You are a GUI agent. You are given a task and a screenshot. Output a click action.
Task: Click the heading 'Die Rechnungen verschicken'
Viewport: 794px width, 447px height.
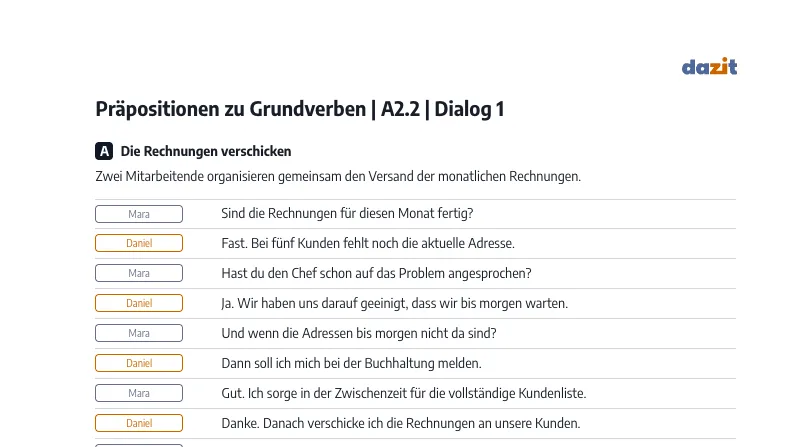point(206,151)
